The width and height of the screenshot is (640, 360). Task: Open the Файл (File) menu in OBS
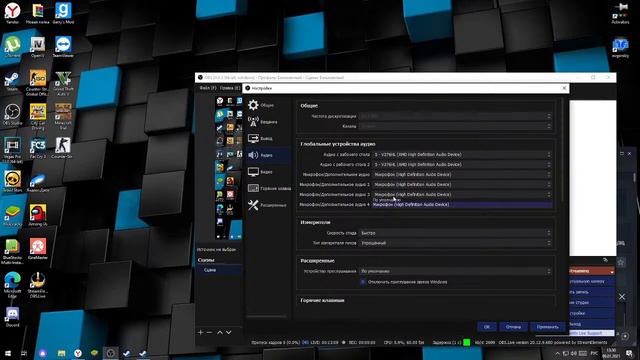coord(208,88)
